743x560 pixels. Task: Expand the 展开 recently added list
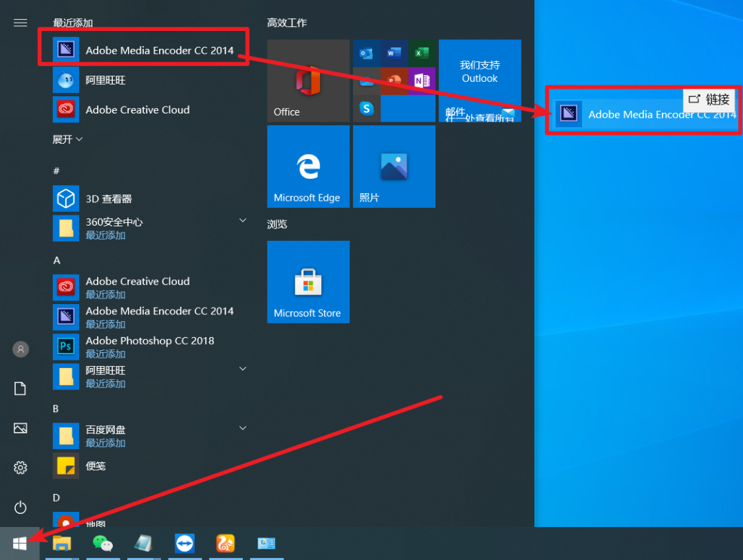[67, 139]
